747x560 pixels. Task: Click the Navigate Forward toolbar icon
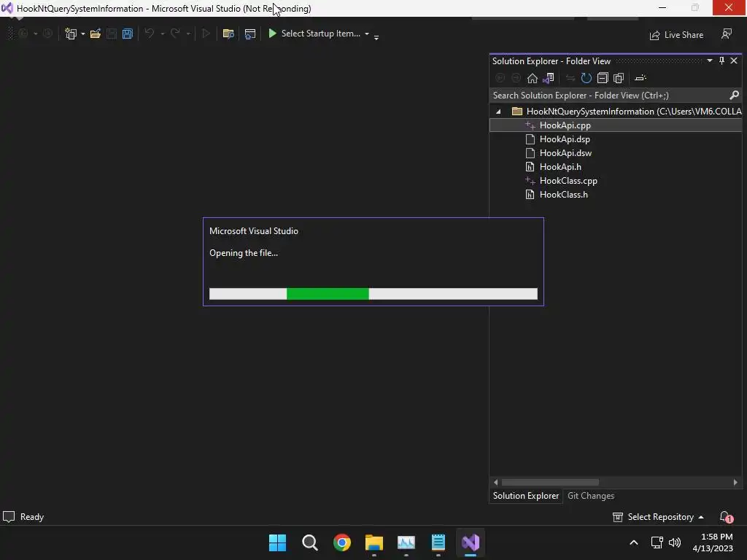tap(47, 34)
